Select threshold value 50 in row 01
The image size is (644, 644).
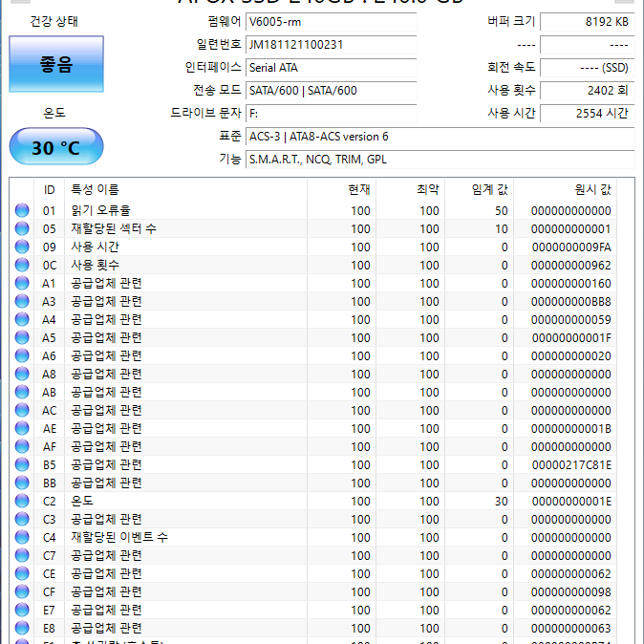click(501, 211)
